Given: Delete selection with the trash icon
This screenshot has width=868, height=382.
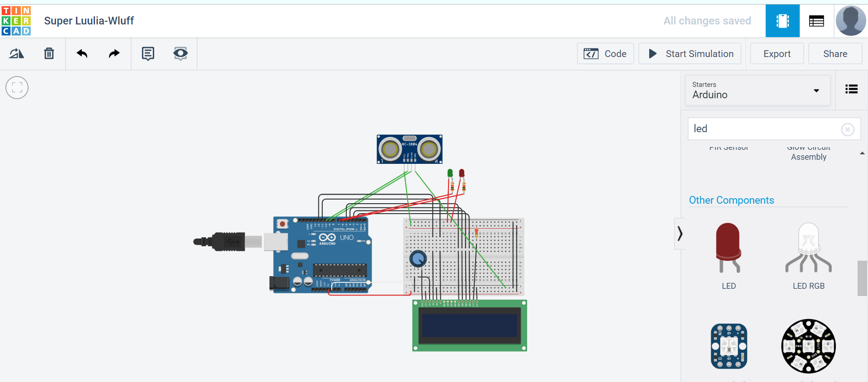Looking at the screenshot, I should [x=49, y=53].
